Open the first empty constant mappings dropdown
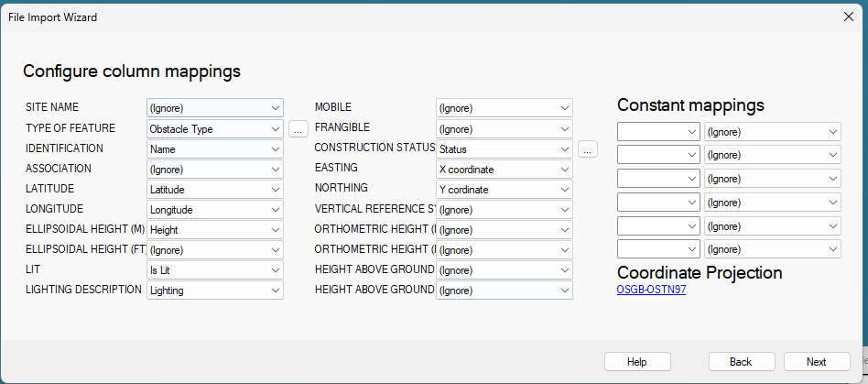Viewport: 868px width, 384px height. [x=658, y=132]
